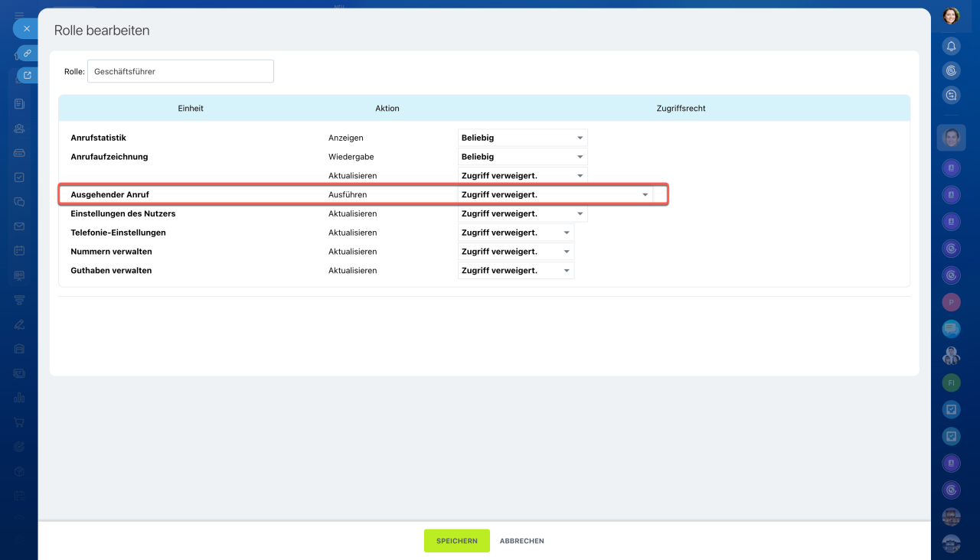Open Anrufstatistik access rights dropdown
This screenshot has width=980, height=560.
click(x=522, y=138)
